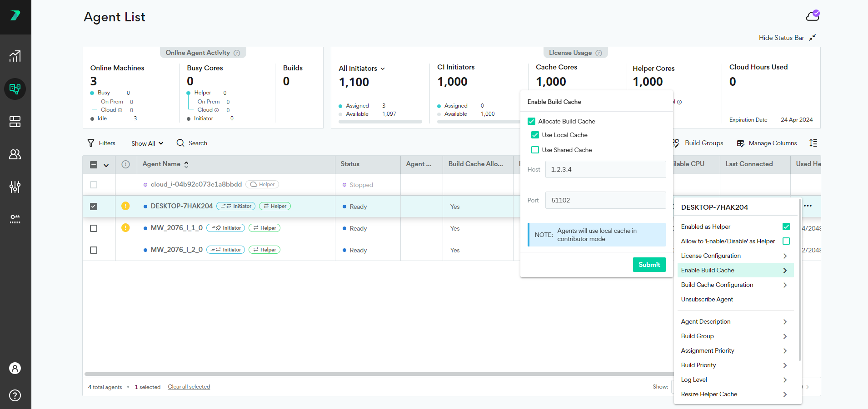This screenshot has width=868, height=409.
Task: Open the API keys icon in sidebar
Action: click(x=15, y=220)
